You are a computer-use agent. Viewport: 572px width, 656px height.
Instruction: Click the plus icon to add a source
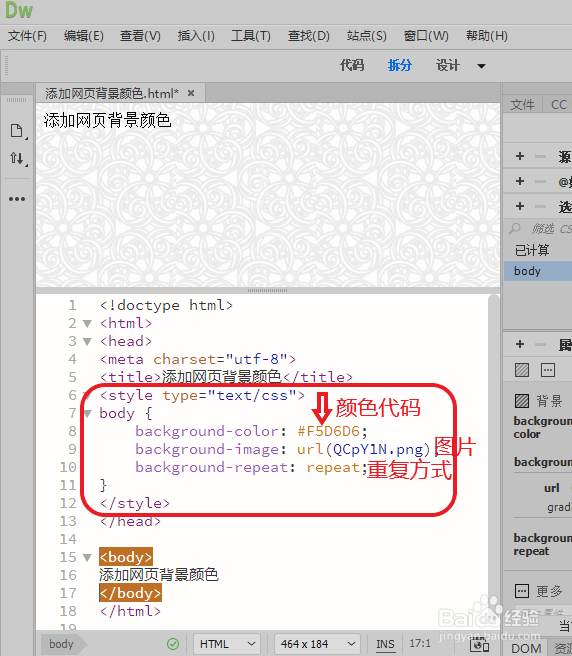pos(520,156)
